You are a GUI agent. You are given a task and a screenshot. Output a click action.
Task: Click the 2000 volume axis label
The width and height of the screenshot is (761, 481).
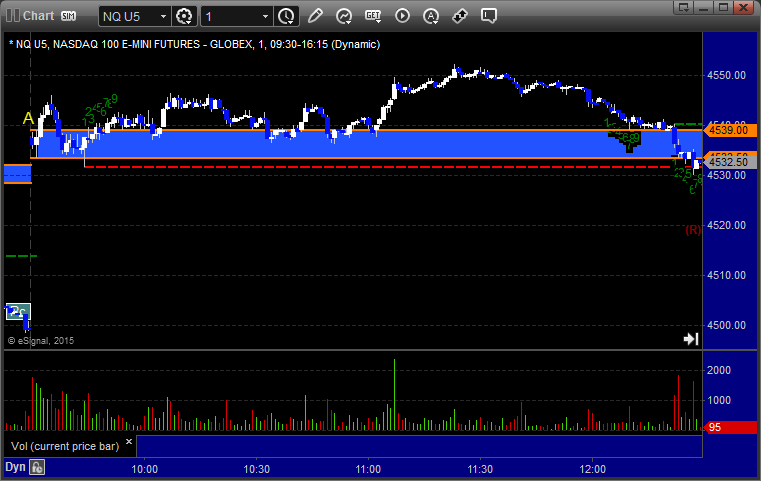tap(719, 370)
